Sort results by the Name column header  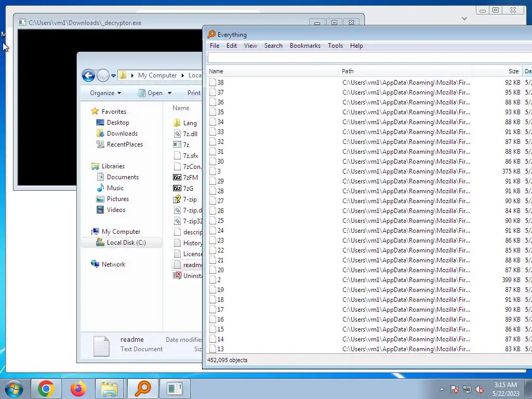click(272, 71)
